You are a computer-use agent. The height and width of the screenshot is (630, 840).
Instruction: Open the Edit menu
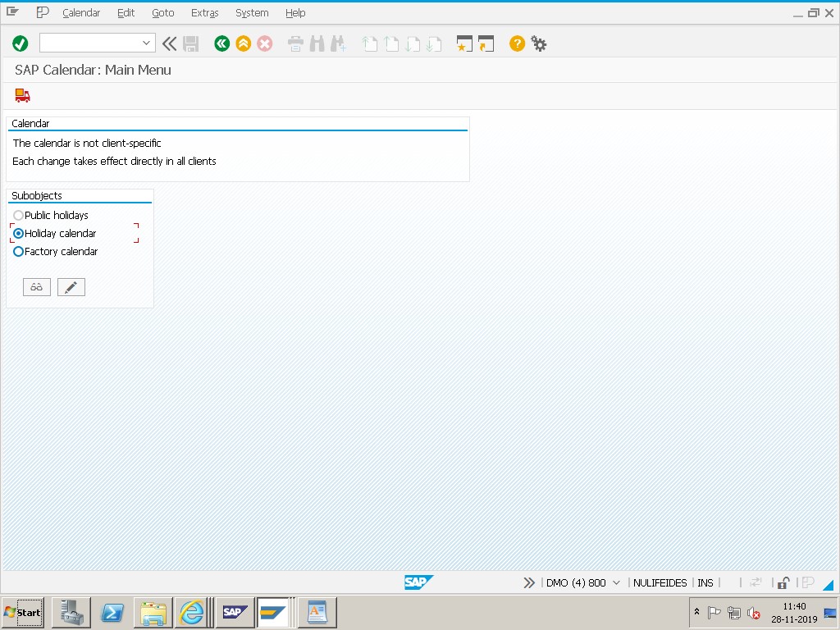(126, 13)
